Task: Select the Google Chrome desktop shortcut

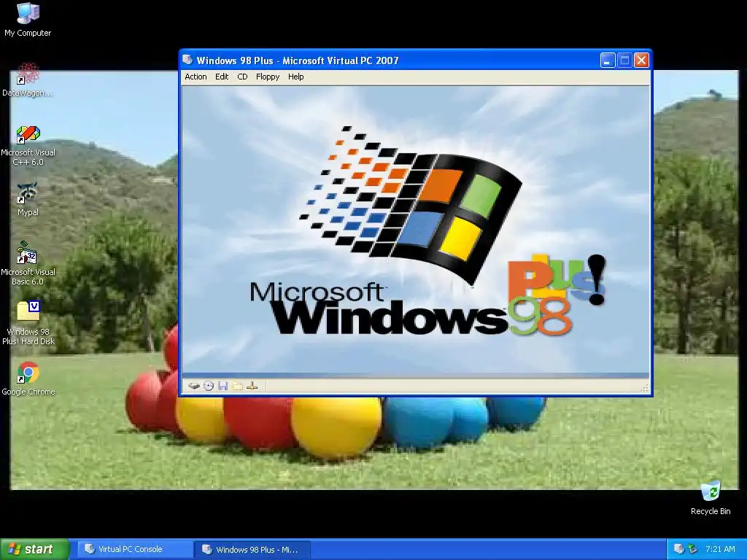Action: point(28,379)
